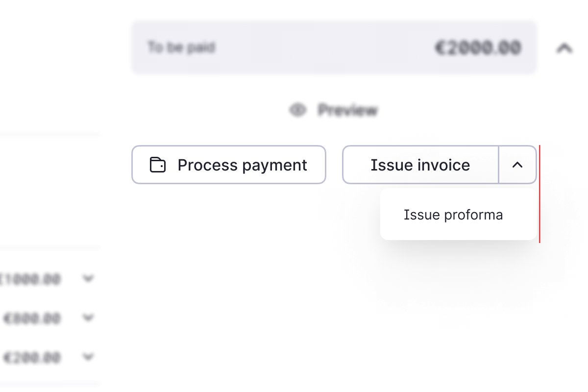Select the €800.00 amount row
Screen dimensions: 588x392
[49, 318]
